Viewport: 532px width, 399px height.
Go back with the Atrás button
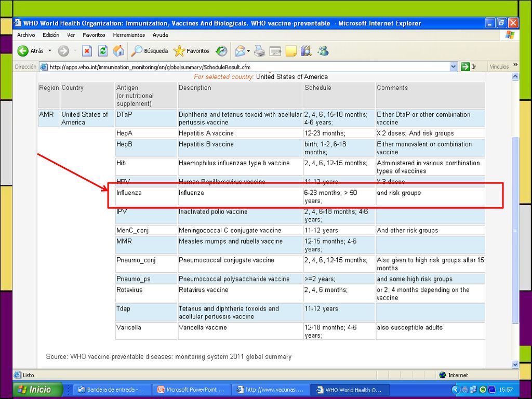click(x=31, y=51)
